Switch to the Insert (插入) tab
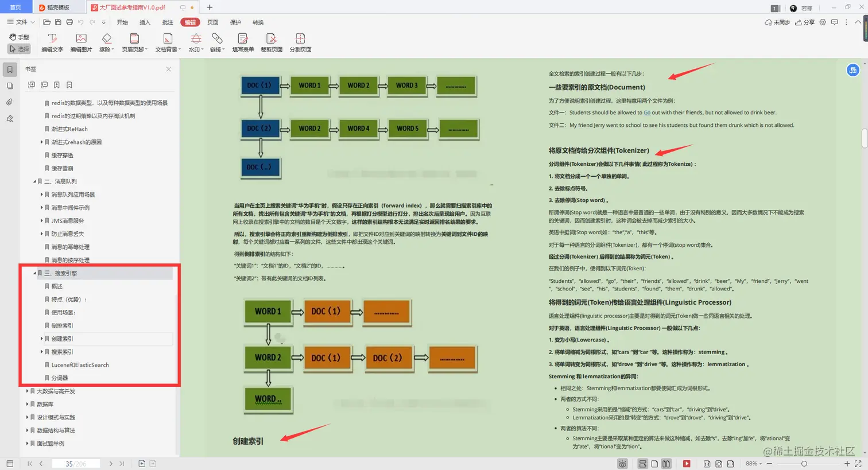This screenshot has height=470, width=868. coord(145,22)
